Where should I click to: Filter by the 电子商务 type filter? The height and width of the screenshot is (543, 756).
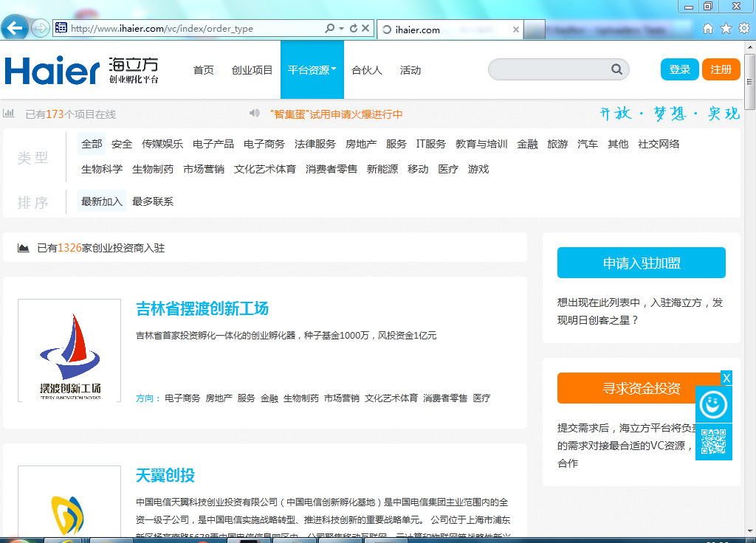click(264, 144)
